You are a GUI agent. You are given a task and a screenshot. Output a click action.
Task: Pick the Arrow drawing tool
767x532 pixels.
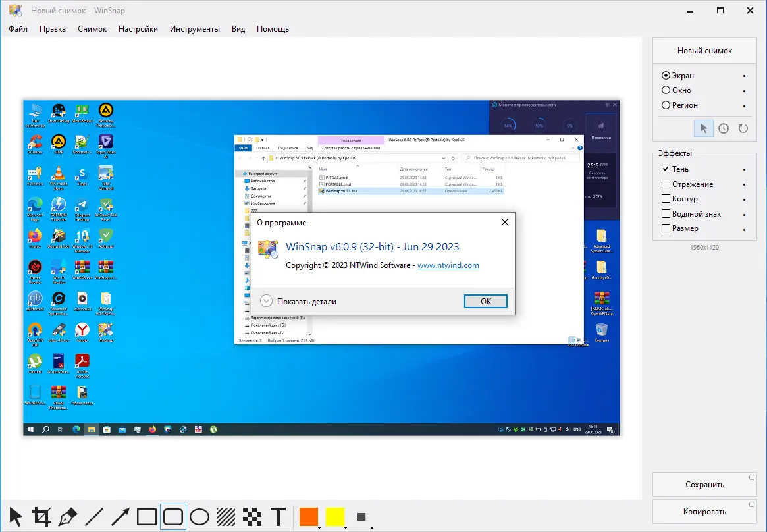pos(120,517)
